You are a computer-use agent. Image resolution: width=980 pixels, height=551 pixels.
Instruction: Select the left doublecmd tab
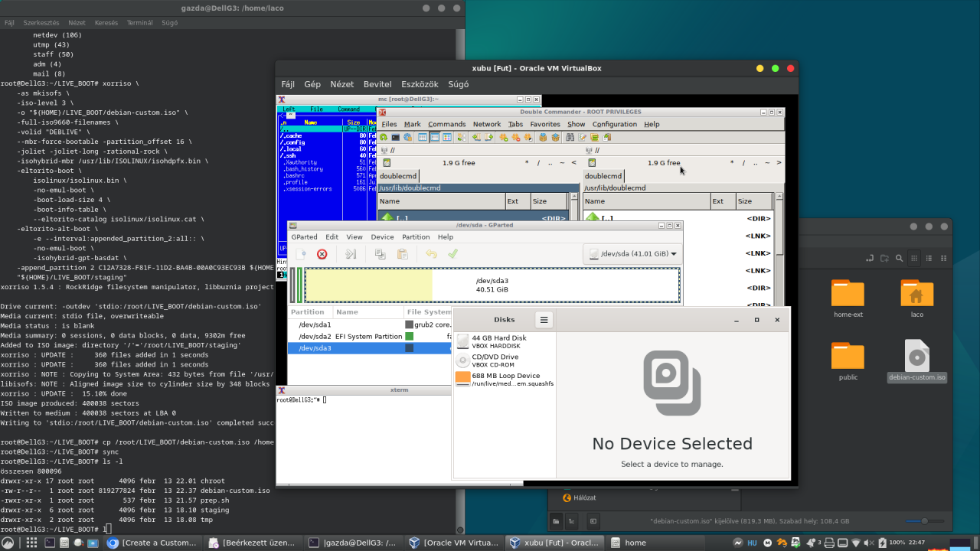(398, 176)
